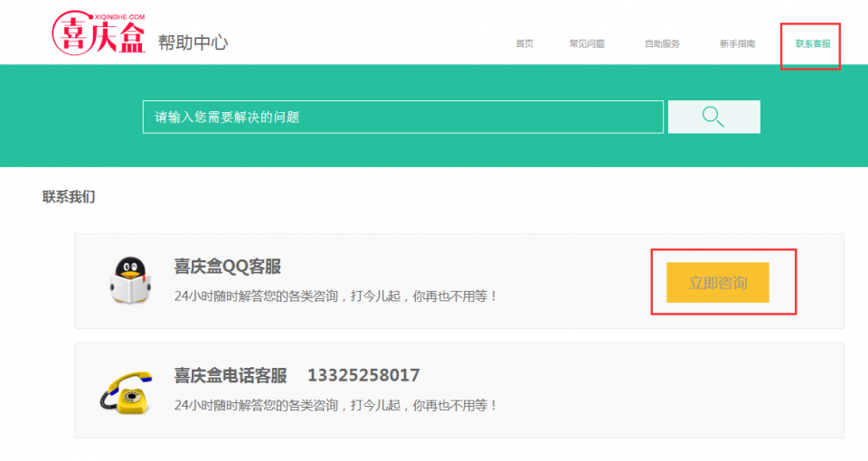The height and width of the screenshot is (461, 868).
Task: Click the 喜庆盒电话客服 heading
Action: pos(230,375)
